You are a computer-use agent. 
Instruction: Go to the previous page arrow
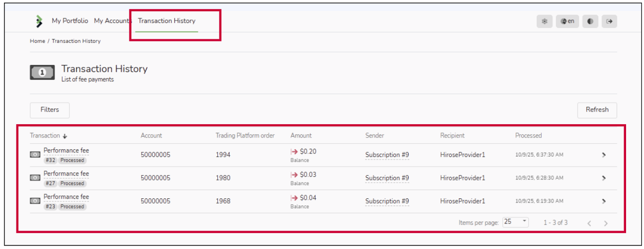click(x=589, y=223)
